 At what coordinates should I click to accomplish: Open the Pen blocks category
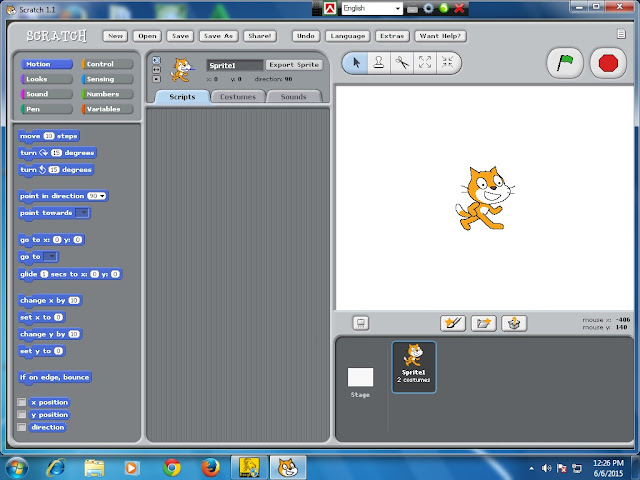click(47, 109)
